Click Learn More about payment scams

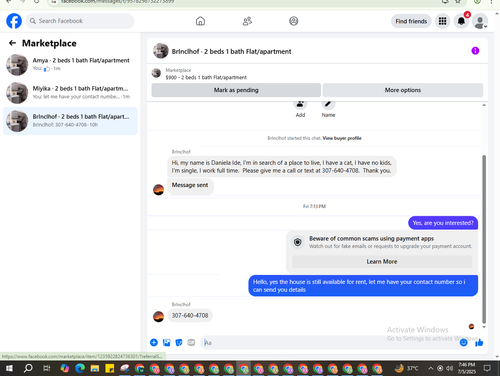(x=382, y=262)
